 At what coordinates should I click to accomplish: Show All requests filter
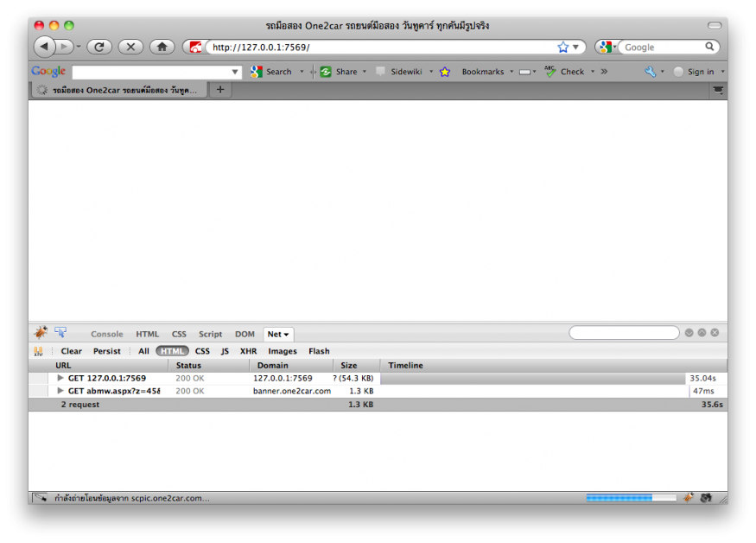point(143,351)
